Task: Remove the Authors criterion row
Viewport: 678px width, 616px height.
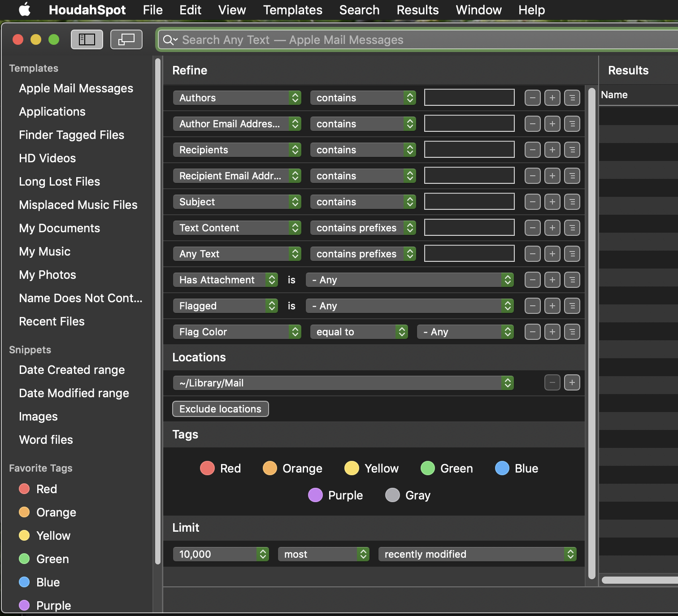Action: (x=533, y=98)
